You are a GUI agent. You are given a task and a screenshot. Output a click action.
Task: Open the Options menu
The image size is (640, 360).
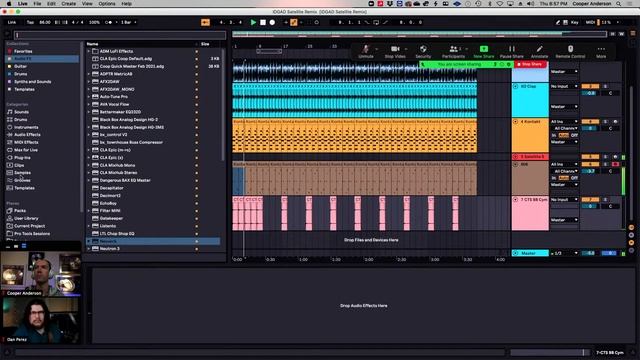click(x=107, y=4)
